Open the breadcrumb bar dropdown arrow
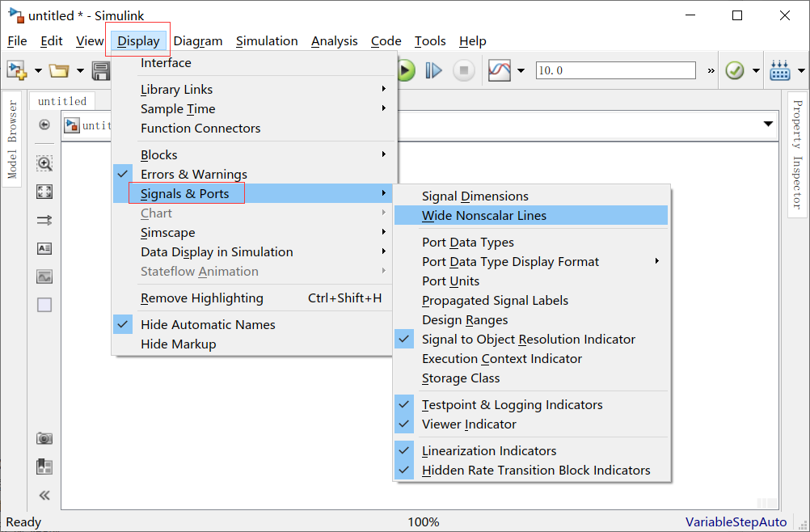 [768, 124]
